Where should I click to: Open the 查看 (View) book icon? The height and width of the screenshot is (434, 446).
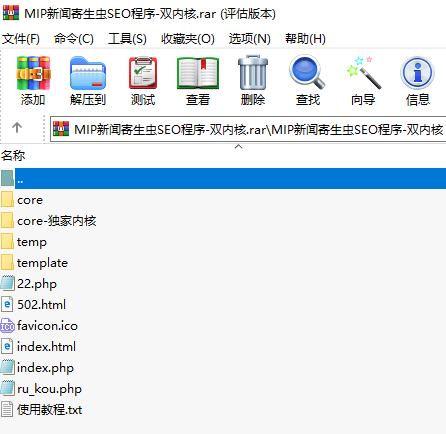(198, 81)
